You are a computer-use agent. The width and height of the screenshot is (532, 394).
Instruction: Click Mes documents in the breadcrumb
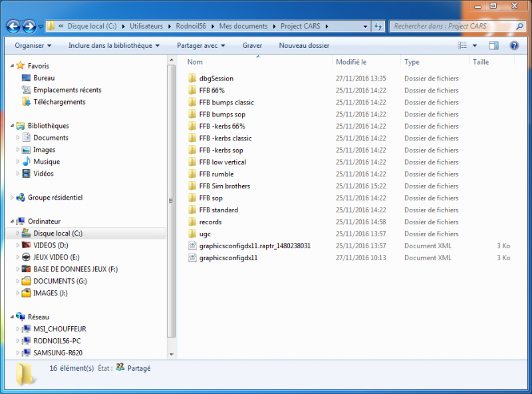click(243, 26)
